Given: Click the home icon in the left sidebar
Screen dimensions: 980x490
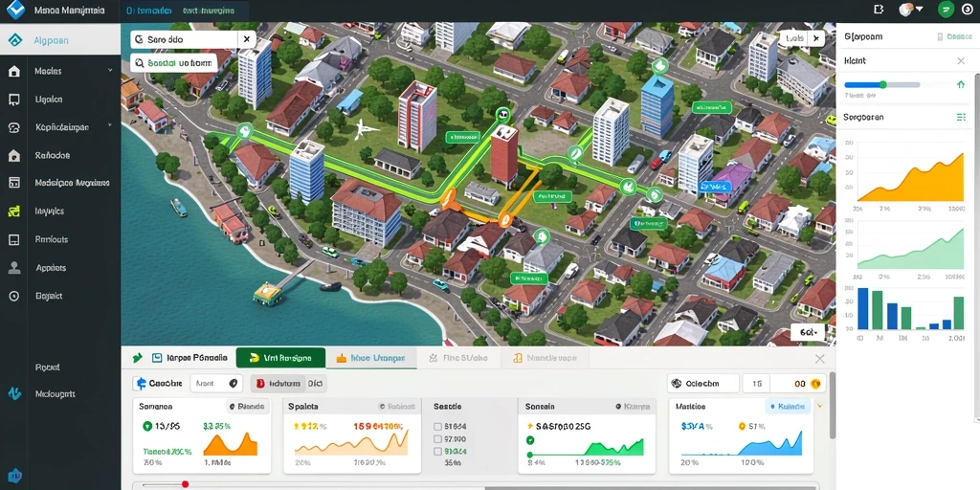Looking at the screenshot, I should click(13, 71).
